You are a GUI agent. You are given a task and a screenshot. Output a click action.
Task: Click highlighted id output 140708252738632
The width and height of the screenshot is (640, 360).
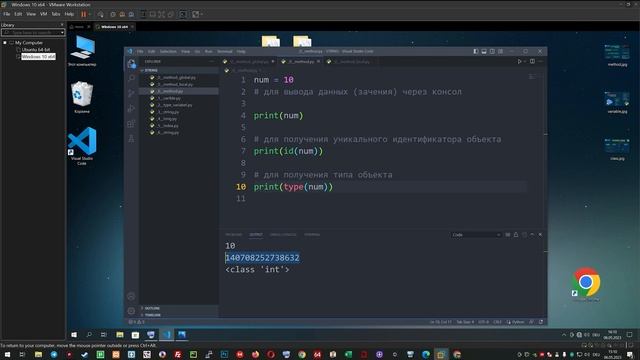point(262,258)
